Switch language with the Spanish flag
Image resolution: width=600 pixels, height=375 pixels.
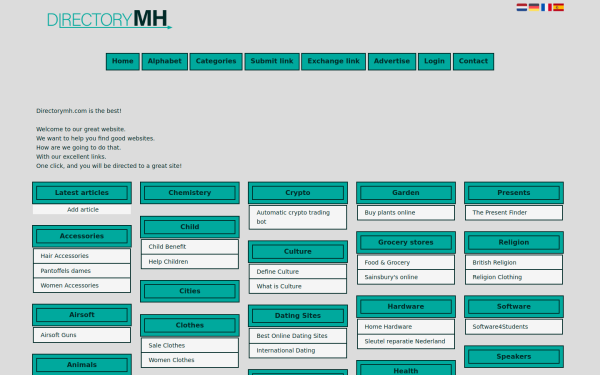(558, 7)
